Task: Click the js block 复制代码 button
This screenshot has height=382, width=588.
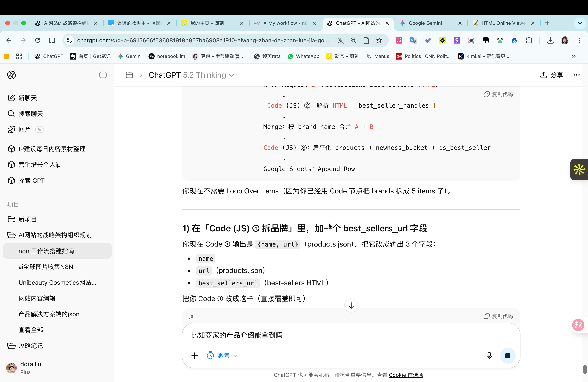Action: [x=498, y=316]
